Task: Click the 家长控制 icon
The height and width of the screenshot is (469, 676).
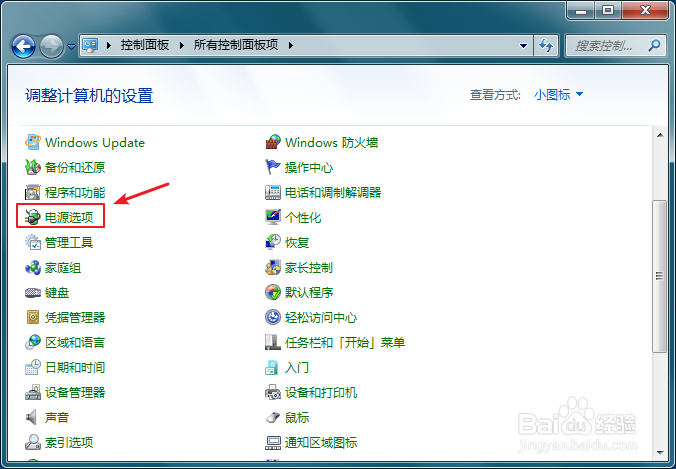Action: 273,267
